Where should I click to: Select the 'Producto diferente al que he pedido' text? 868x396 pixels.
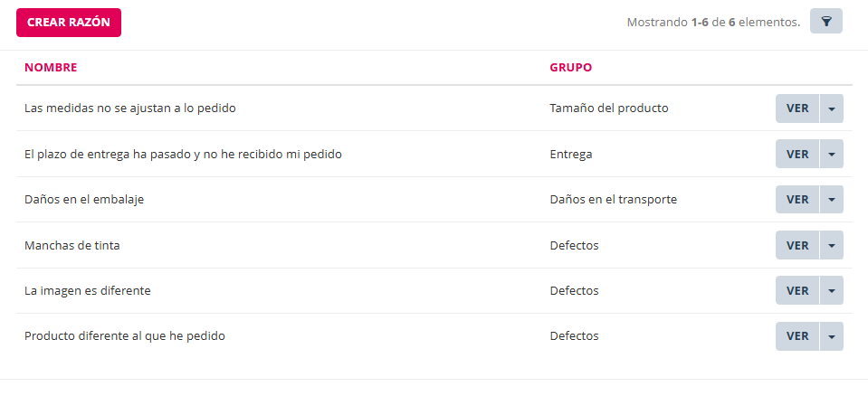pos(125,336)
